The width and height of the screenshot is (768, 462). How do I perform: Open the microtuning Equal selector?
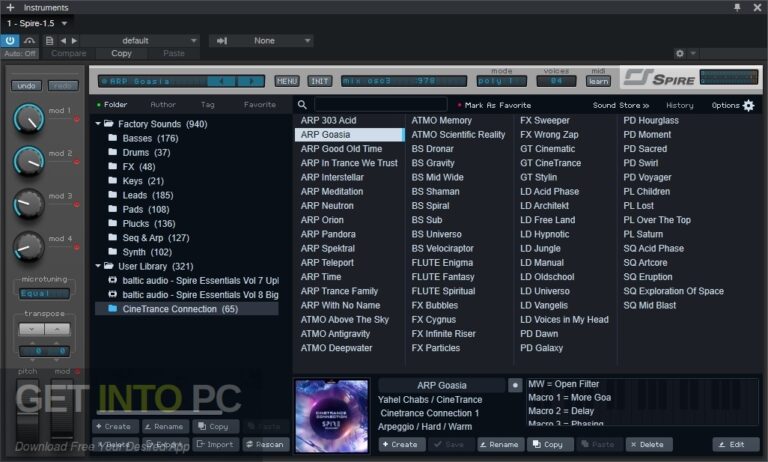coord(44,293)
